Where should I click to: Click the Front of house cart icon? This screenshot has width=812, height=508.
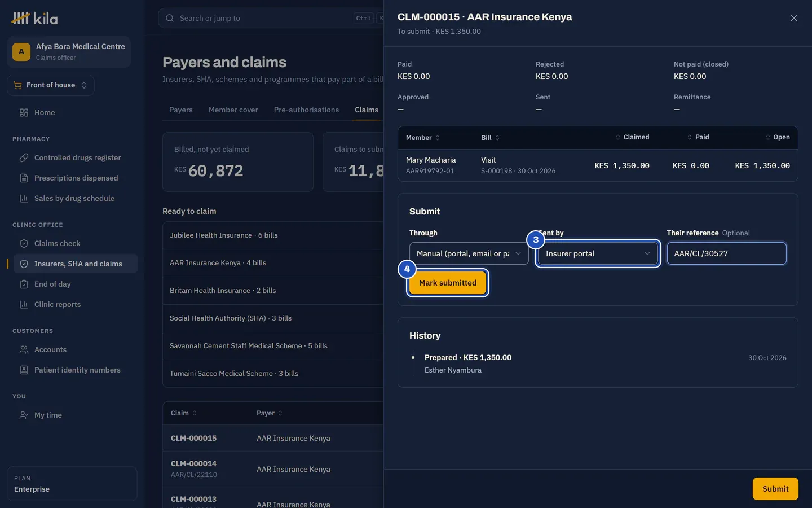pos(17,85)
